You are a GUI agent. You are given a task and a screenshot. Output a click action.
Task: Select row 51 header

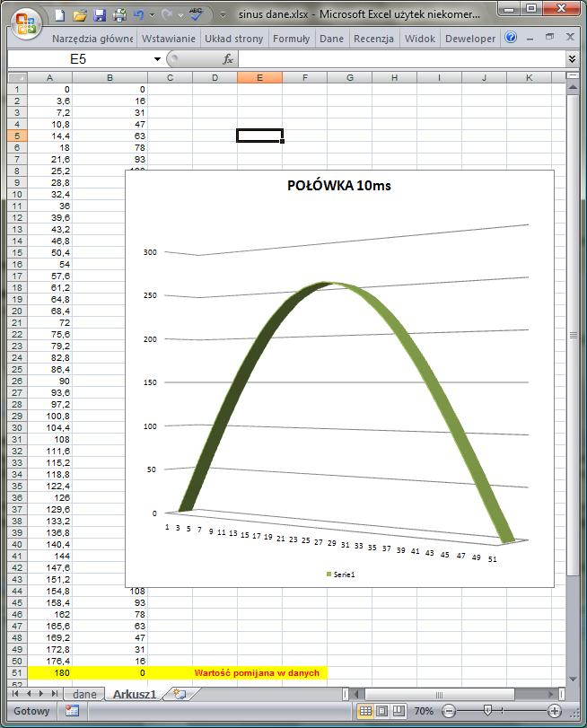click(x=17, y=672)
